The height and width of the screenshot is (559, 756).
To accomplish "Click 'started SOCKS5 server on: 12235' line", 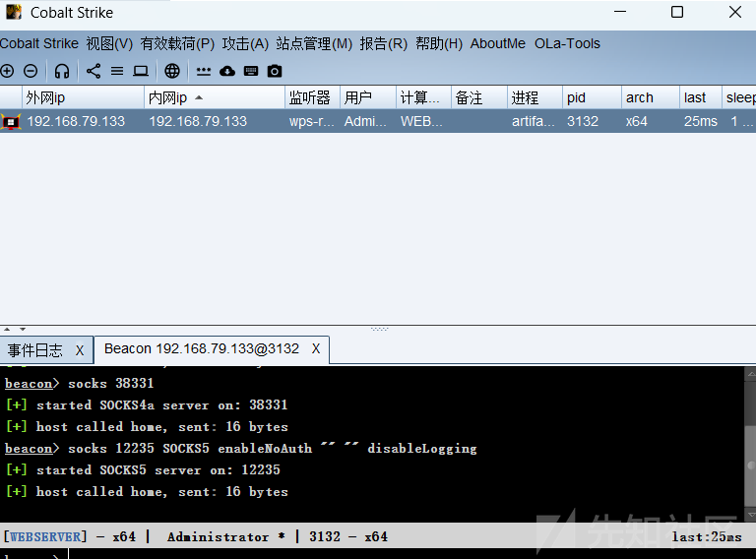I will pyautogui.click(x=143, y=470).
